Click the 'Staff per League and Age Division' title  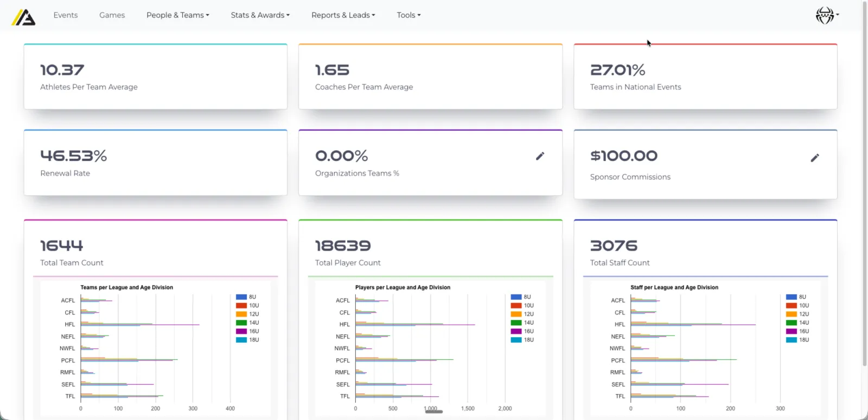674,288
